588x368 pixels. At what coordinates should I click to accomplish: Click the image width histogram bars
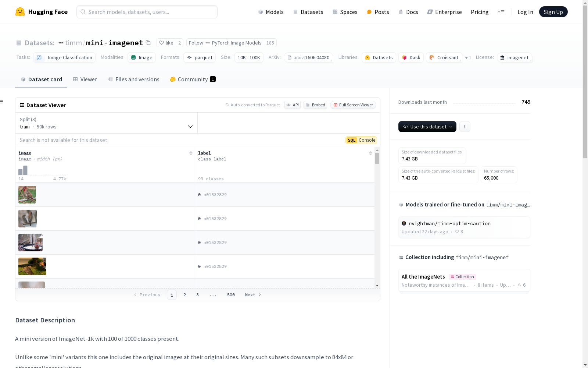(42, 170)
